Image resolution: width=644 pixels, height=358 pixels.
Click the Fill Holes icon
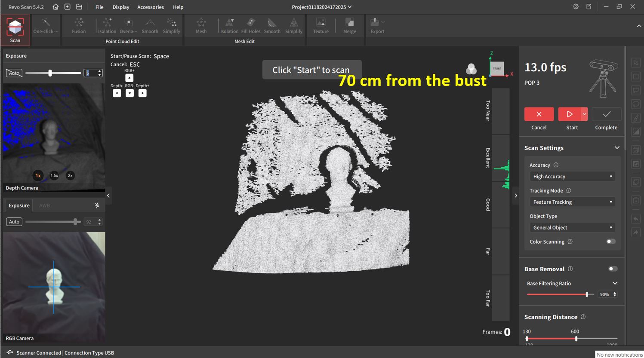coord(251,25)
